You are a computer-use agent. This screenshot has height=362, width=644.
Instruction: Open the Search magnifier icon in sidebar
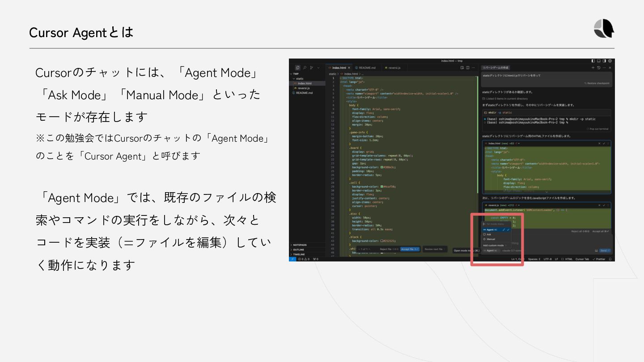point(305,67)
